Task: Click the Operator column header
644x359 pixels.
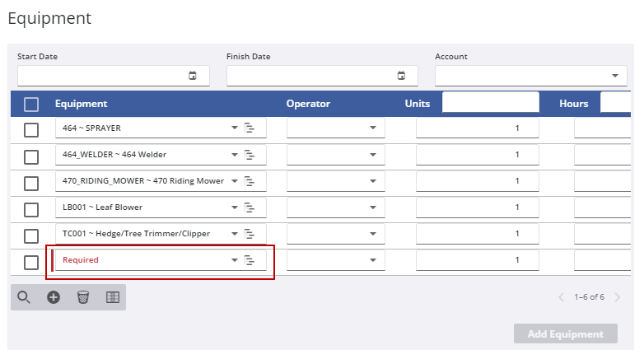Action: [x=308, y=104]
